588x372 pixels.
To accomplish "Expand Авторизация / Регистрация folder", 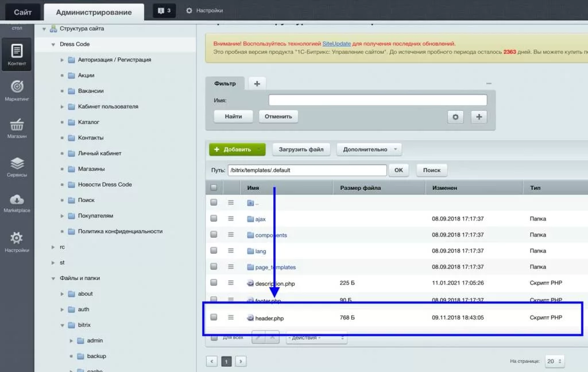I will 62,60.
